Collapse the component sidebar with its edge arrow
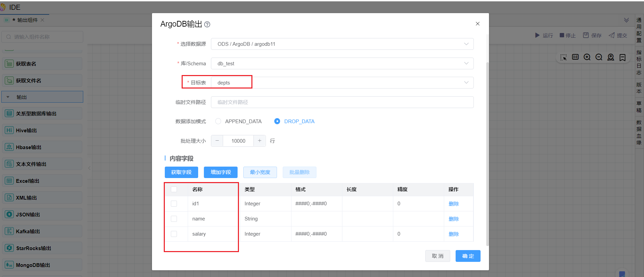Screen dimensions: 644x277 (89, 168)
